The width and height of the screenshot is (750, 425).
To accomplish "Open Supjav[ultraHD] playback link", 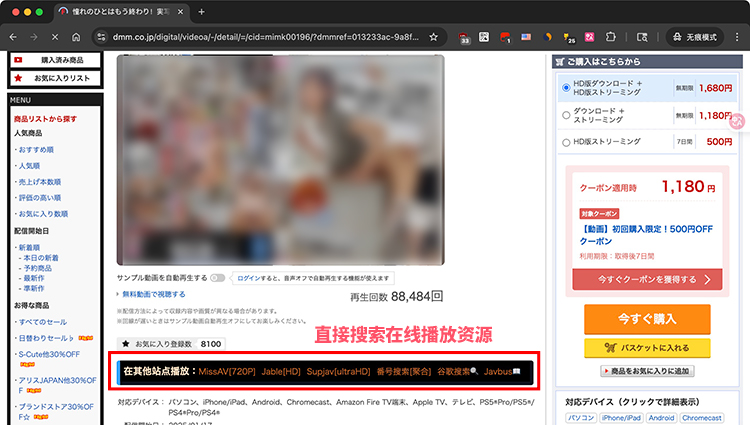I will [x=338, y=371].
